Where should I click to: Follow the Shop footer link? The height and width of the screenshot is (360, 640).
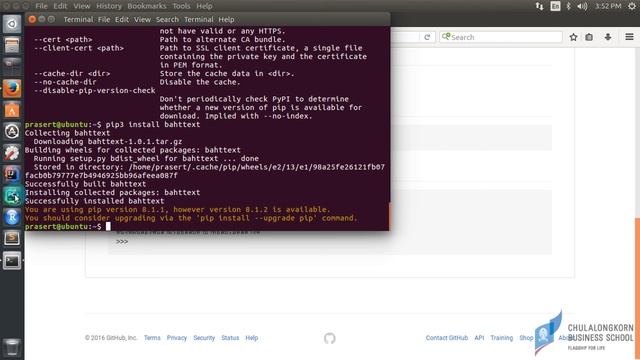point(526,338)
